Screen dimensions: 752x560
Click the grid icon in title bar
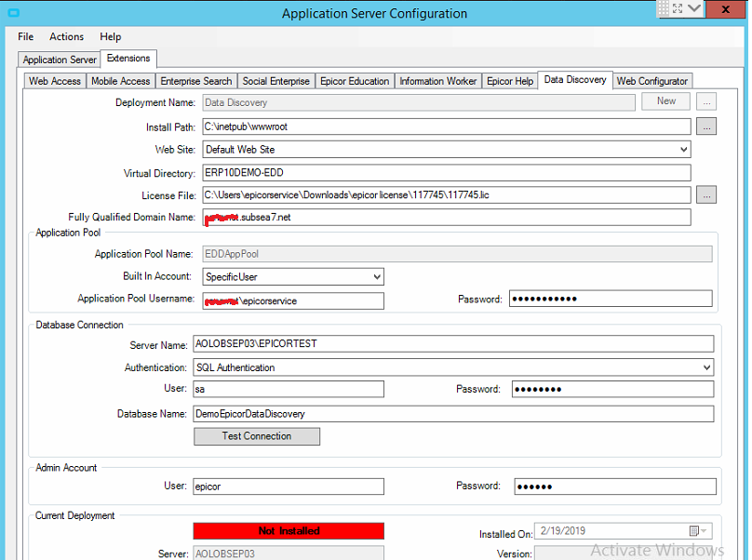click(x=664, y=7)
